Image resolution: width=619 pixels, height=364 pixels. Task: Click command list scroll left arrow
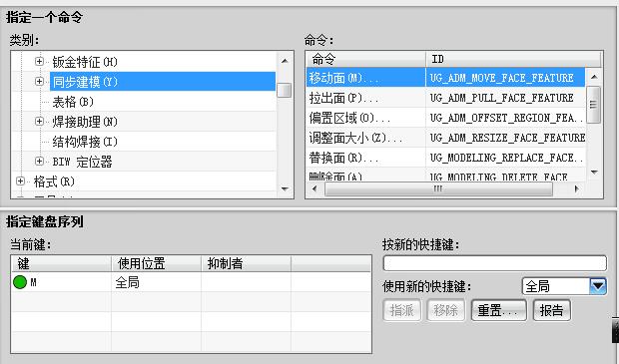[314, 188]
